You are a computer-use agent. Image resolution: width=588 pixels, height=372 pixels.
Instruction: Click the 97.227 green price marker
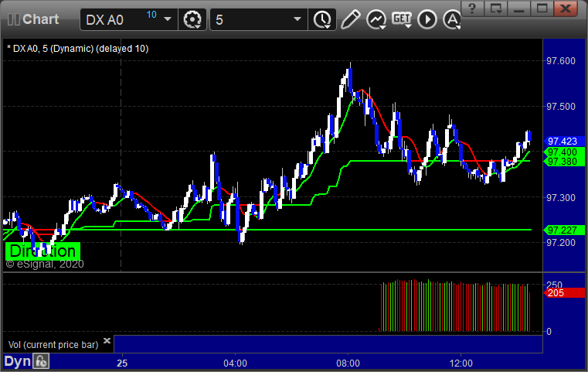click(563, 230)
